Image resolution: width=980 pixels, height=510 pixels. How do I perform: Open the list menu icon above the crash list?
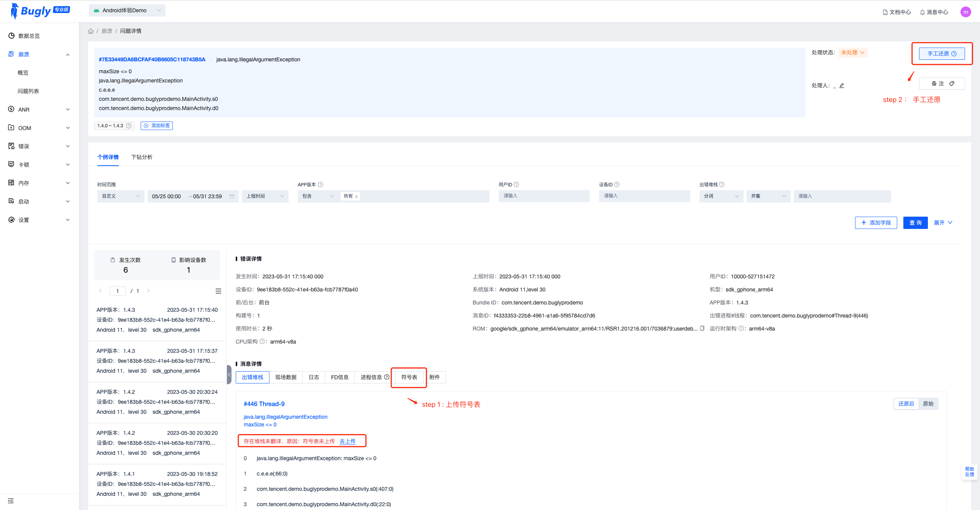click(218, 291)
